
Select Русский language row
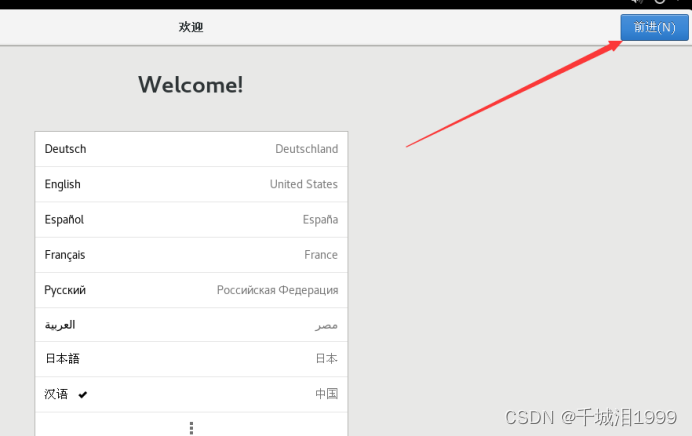pyautogui.click(x=191, y=290)
